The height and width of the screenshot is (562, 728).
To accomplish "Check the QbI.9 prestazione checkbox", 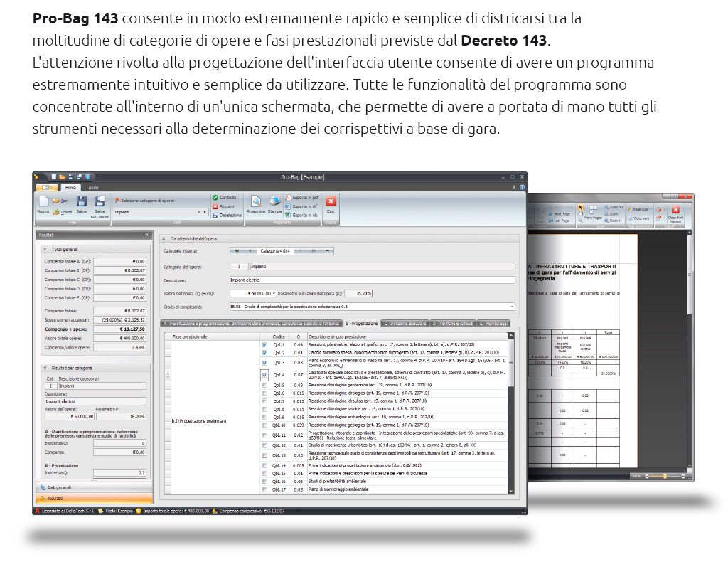I will tap(264, 417).
